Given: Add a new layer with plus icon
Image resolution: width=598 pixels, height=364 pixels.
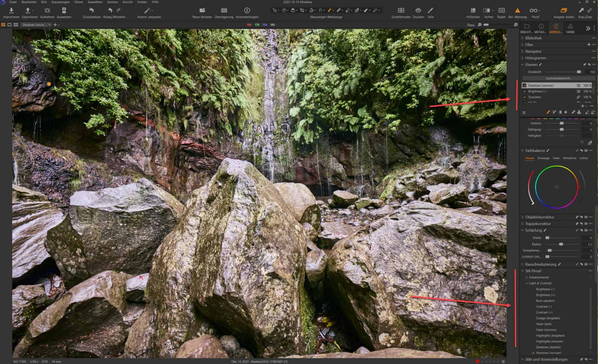Looking at the screenshot, I should point(583,106).
